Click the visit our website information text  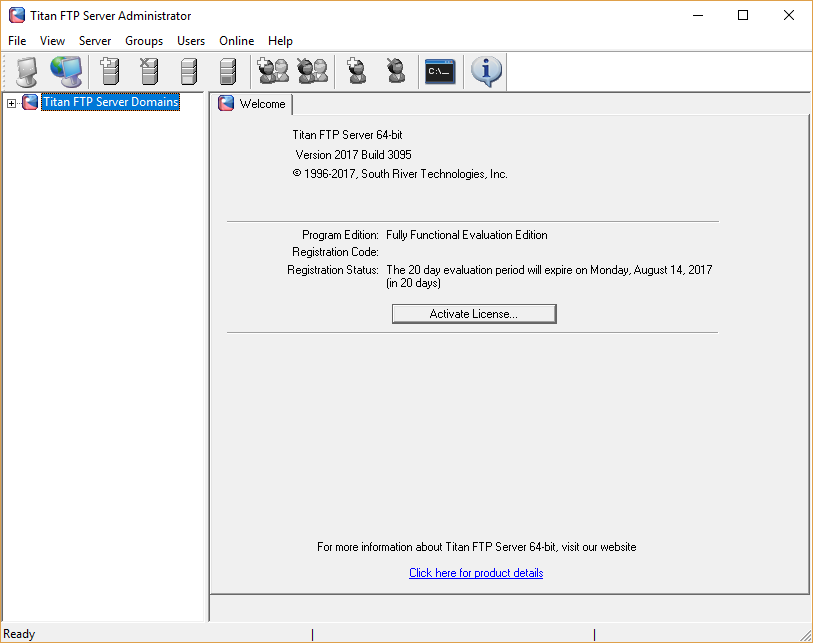[x=476, y=547]
